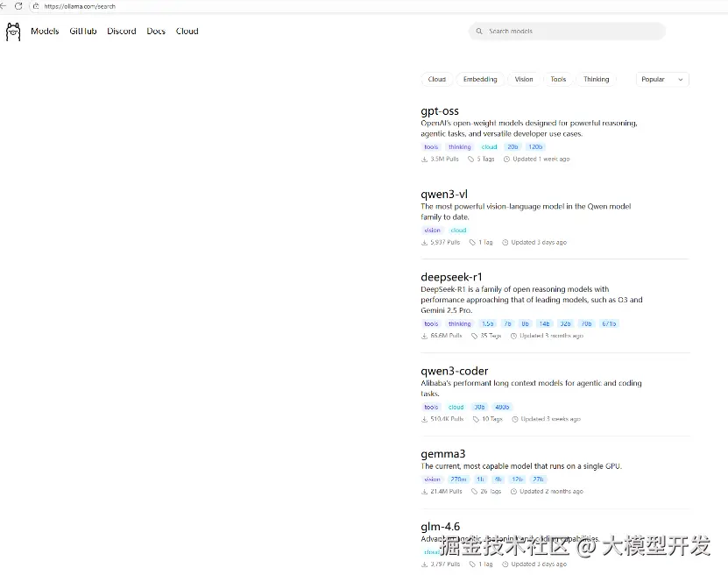Viewport: 728px width, 575px height.
Task: Open the Cloud nav item
Action: (187, 32)
